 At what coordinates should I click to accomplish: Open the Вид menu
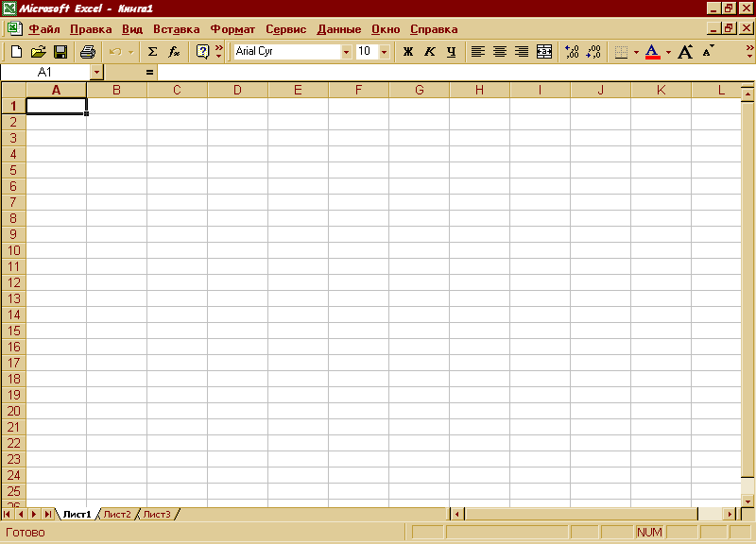pyautogui.click(x=132, y=29)
